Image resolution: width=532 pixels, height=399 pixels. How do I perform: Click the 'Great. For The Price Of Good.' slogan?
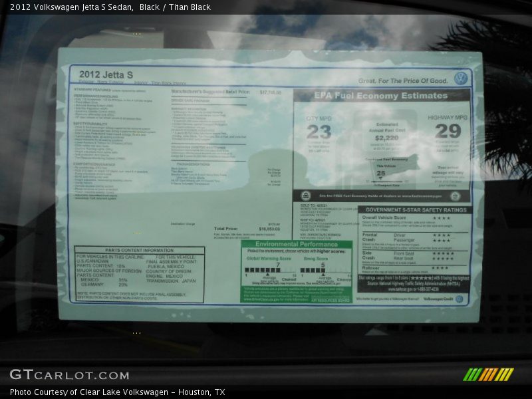click(403, 80)
